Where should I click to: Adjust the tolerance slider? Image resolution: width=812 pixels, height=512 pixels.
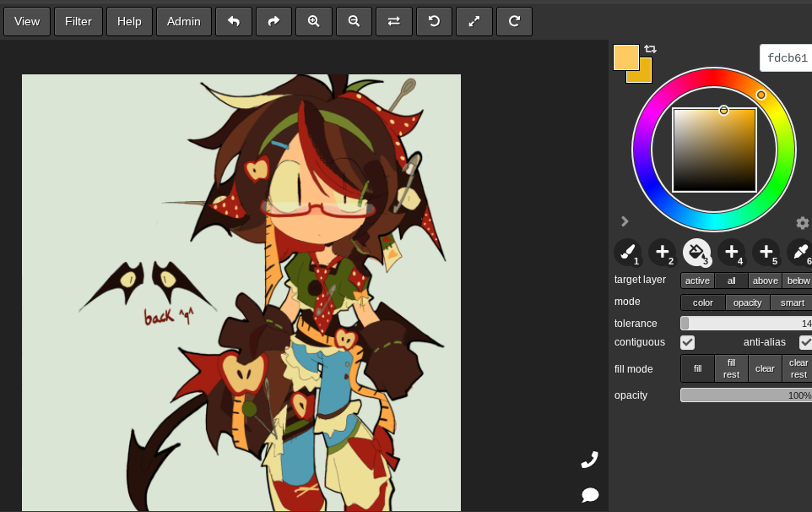click(746, 324)
